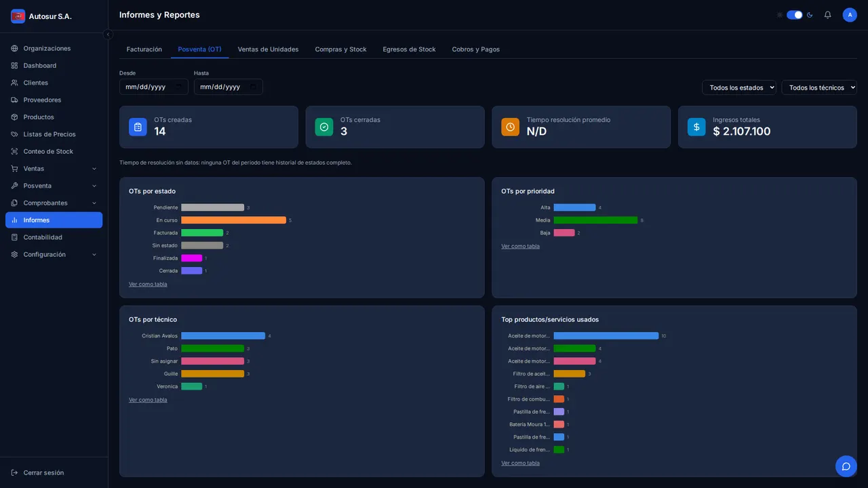Click the orange En curso bar
The width and height of the screenshot is (868, 488).
tap(233, 220)
